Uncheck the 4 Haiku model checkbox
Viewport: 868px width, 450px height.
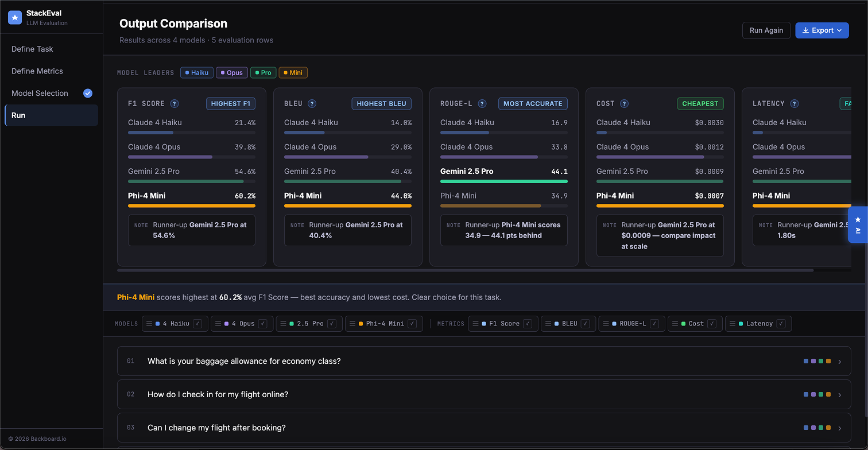point(197,324)
